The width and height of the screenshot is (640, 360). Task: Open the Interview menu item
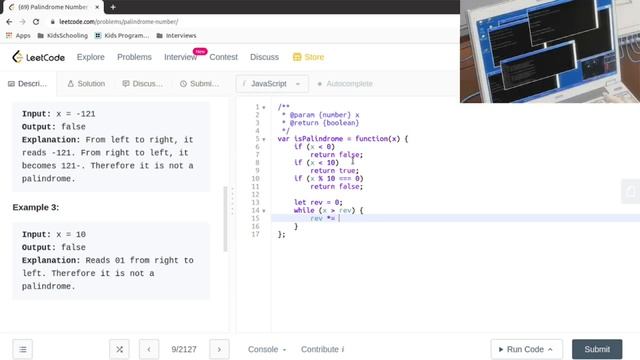180,57
